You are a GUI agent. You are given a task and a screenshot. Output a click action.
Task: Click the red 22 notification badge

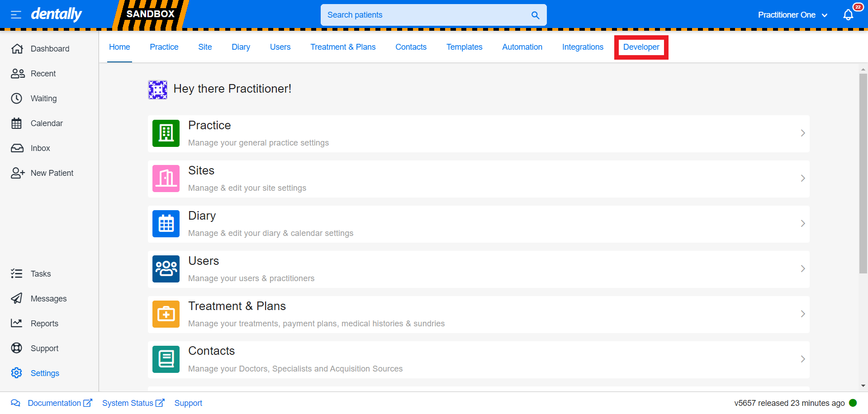pyautogui.click(x=858, y=7)
